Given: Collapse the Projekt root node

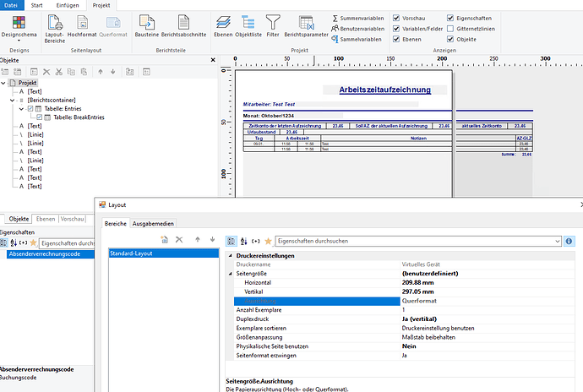Looking at the screenshot, I should point(3,83).
